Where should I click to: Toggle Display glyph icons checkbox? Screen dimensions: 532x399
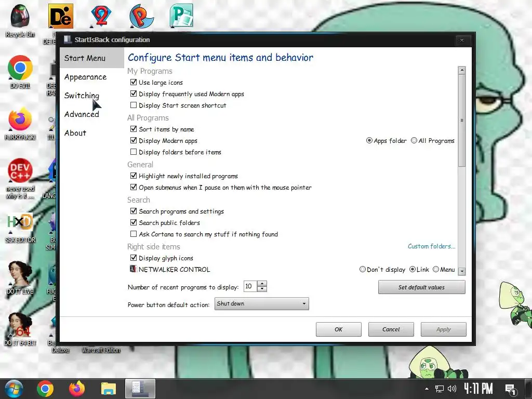pyautogui.click(x=134, y=258)
